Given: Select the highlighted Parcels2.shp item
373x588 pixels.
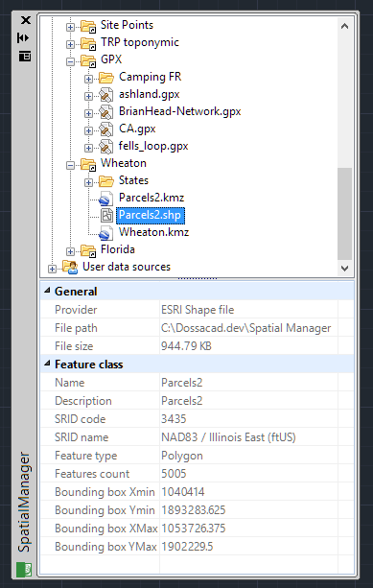Looking at the screenshot, I should [x=151, y=215].
